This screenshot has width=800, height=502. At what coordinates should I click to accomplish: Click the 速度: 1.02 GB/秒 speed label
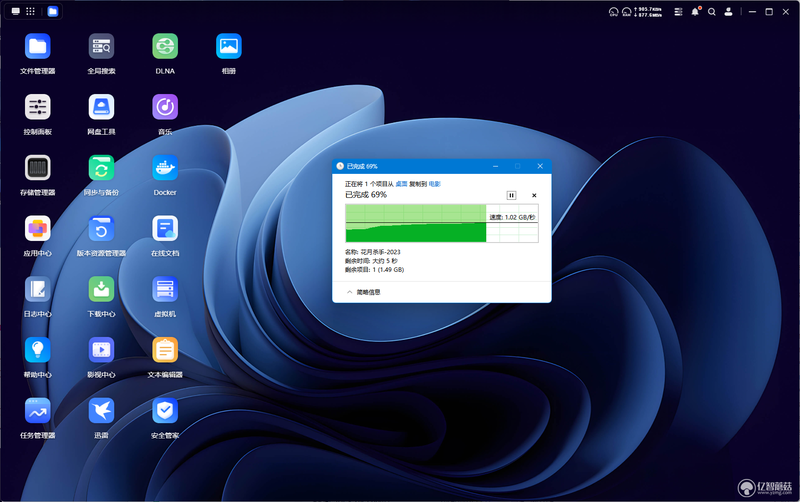coord(512,217)
